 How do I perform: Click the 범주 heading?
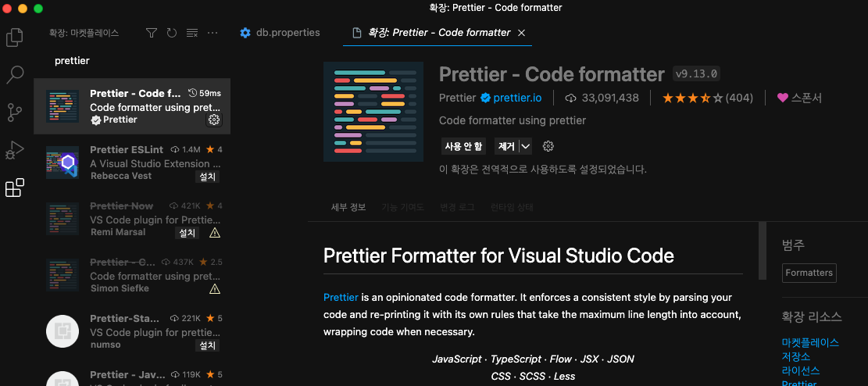tap(793, 245)
